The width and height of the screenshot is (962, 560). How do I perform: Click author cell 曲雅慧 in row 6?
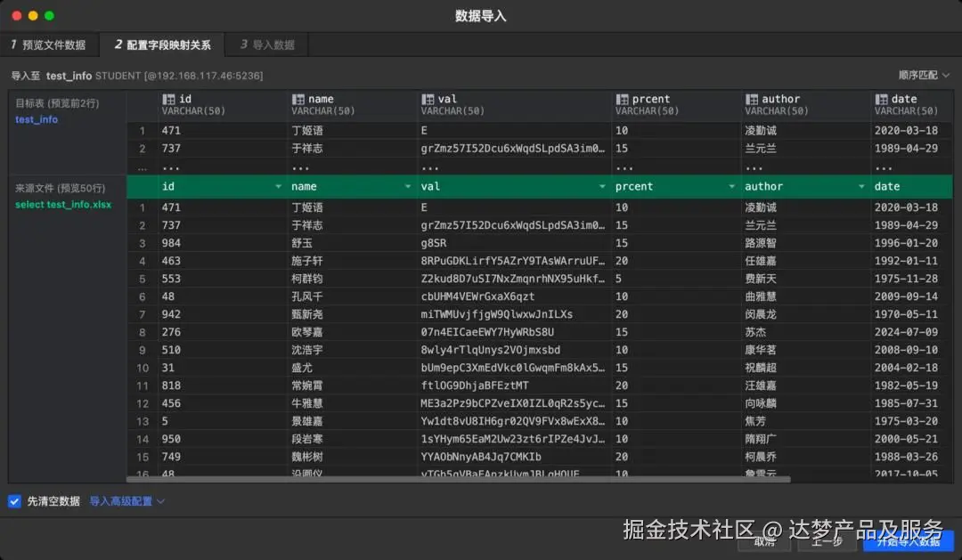[x=761, y=296]
